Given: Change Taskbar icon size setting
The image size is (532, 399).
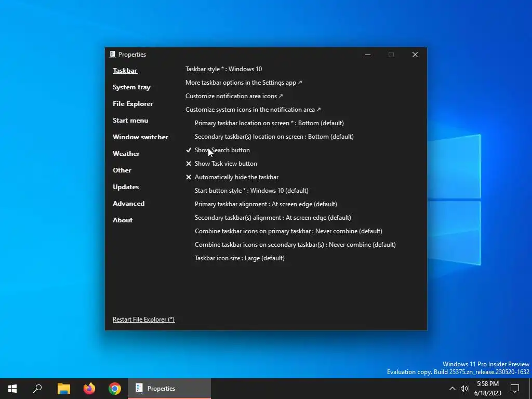Looking at the screenshot, I should click(x=240, y=258).
